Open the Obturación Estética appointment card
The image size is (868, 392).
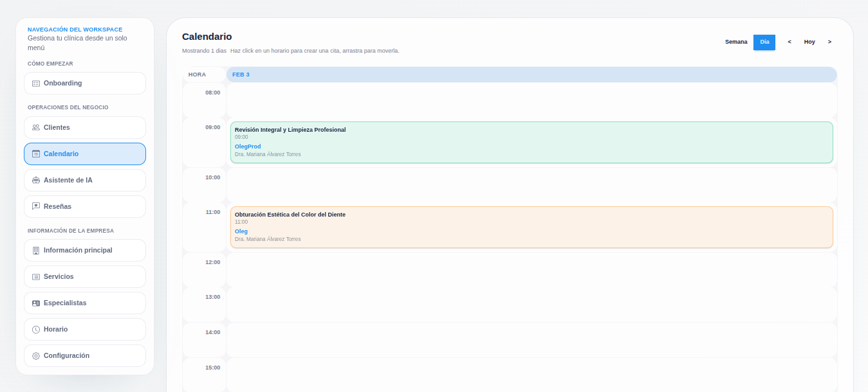(531, 227)
